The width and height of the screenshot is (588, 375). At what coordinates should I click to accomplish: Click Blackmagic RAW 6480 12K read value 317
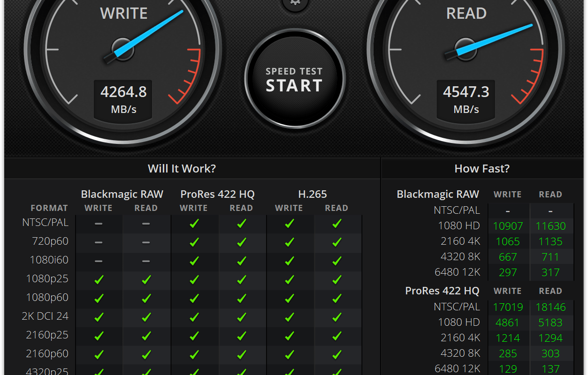tap(551, 272)
